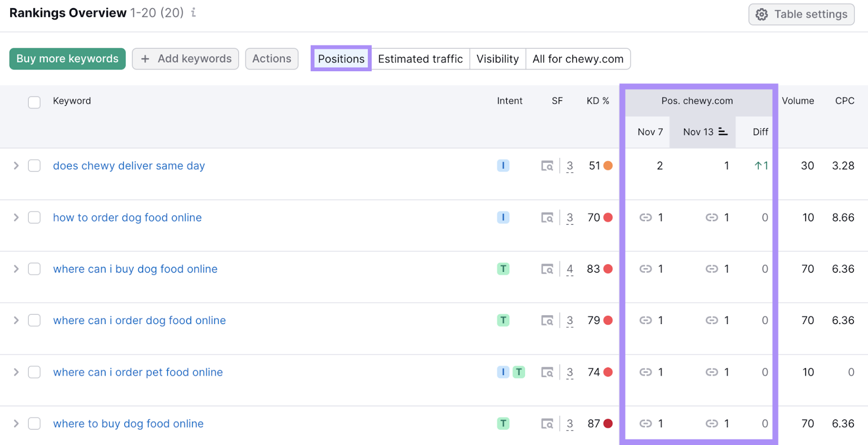
Task: Click Nov 13 link icon for 'where can i buy dog food online'
Action: [711, 269]
